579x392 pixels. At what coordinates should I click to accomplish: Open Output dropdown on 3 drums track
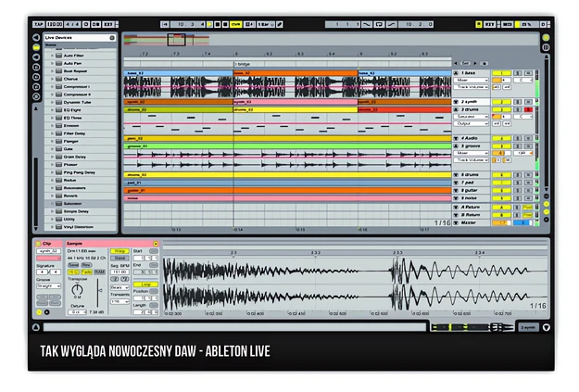click(x=472, y=124)
